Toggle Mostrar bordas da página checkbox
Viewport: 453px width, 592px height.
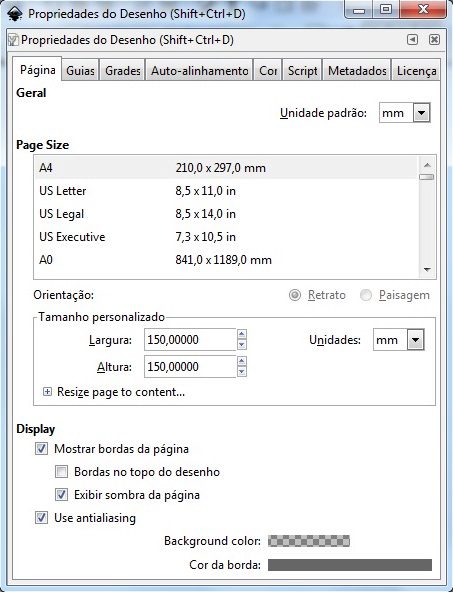pos(42,449)
